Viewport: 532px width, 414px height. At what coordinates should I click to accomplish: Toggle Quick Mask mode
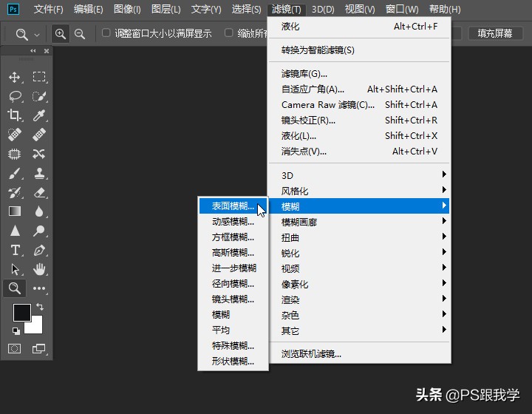[14, 348]
